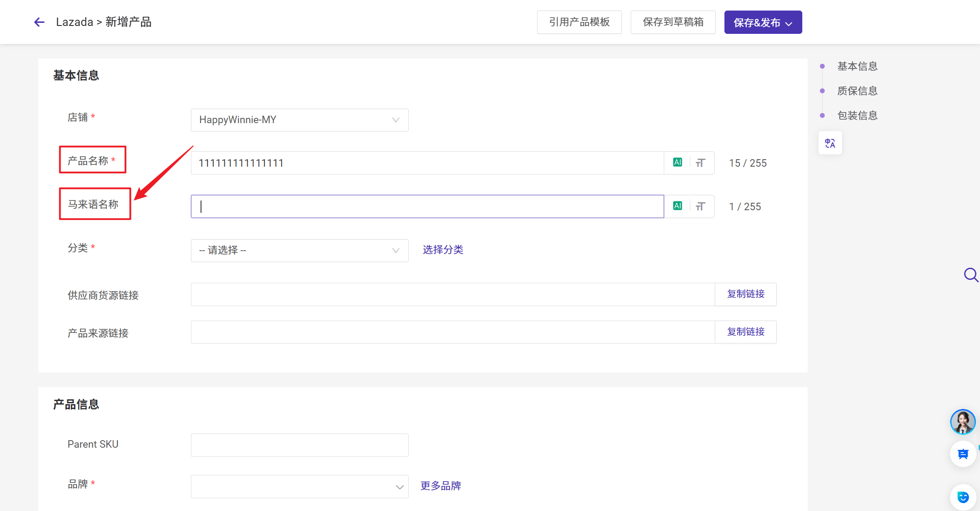Image resolution: width=980 pixels, height=511 pixels.
Task: Open the 分类 请选择 dropdown
Action: pos(300,251)
